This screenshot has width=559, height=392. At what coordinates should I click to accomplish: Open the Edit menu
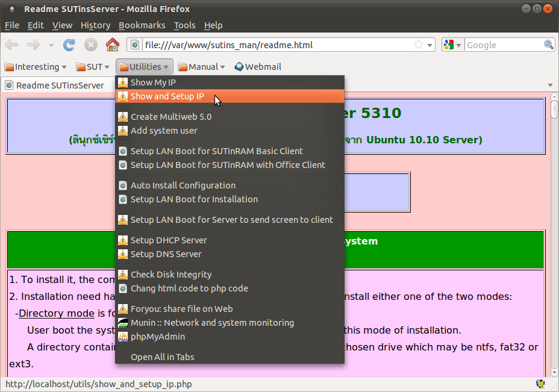tap(36, 25)
